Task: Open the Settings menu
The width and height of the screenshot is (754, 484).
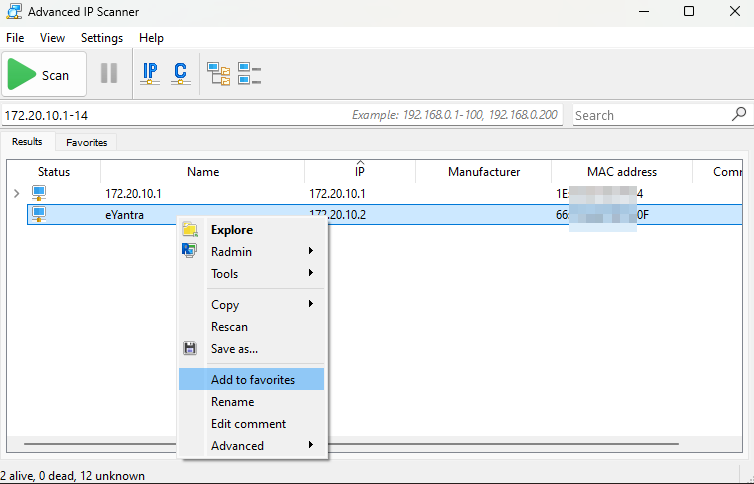Action: click(102, 38)
